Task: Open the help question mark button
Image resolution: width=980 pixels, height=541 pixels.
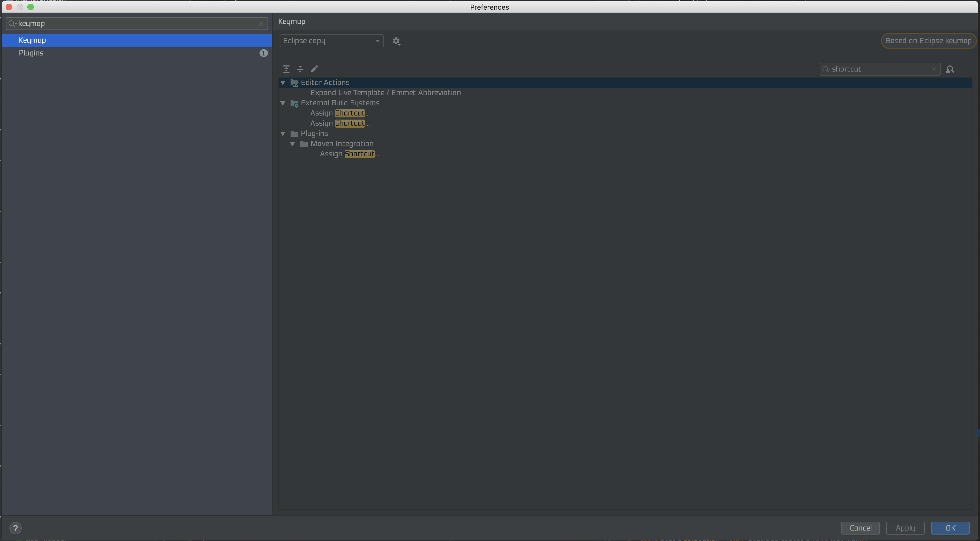Action: click(16, 528)
